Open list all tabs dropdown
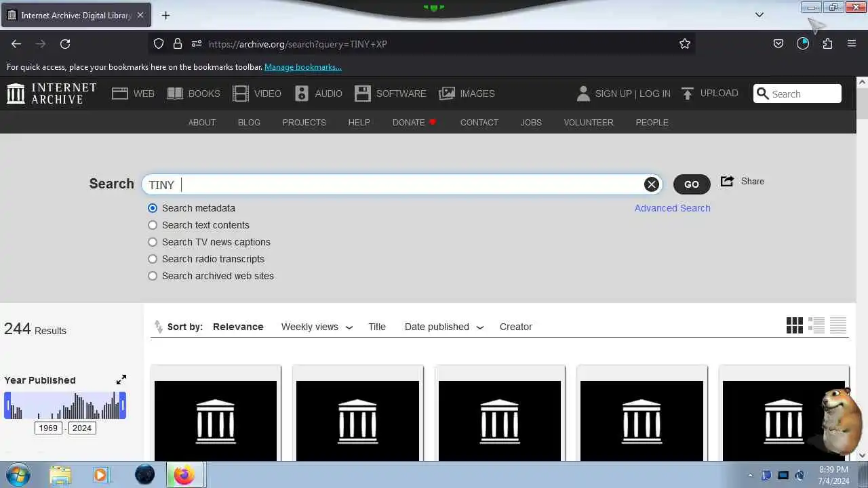Screen dimensions: 868x488 click(759, 15)
